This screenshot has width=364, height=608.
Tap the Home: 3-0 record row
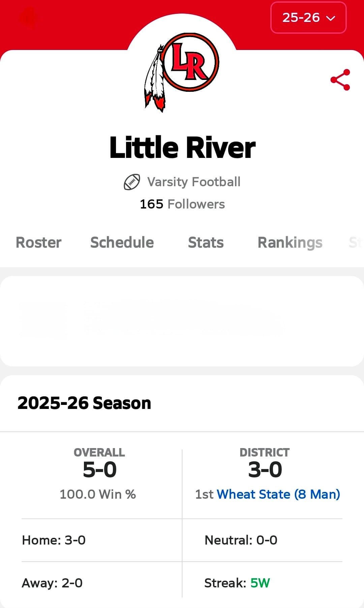tap(54, 540)
